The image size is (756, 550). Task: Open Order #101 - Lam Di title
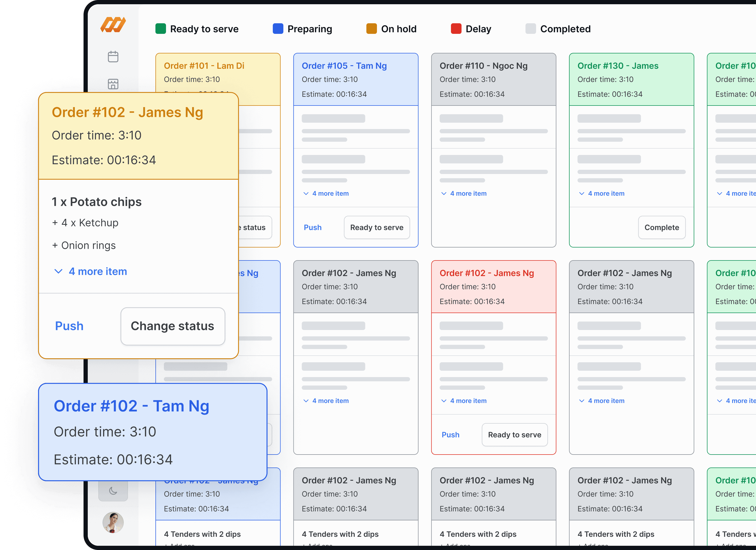204,66
